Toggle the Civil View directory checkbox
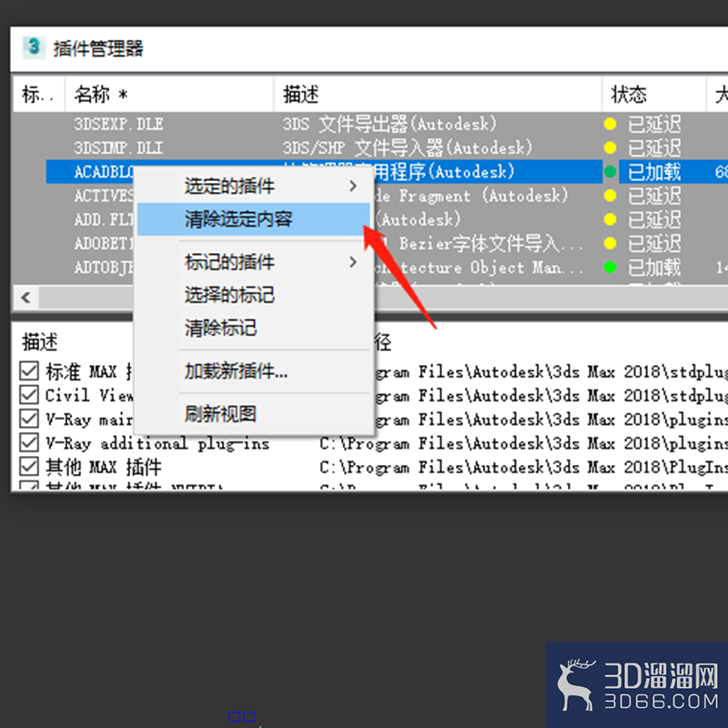 [x=29, y=395]
